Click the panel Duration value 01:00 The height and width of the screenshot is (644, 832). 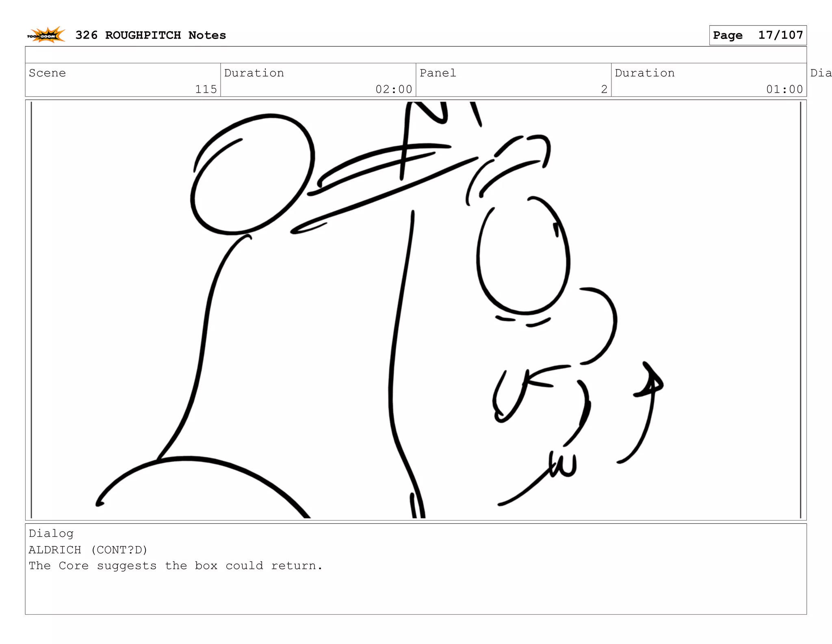point(784,89)
